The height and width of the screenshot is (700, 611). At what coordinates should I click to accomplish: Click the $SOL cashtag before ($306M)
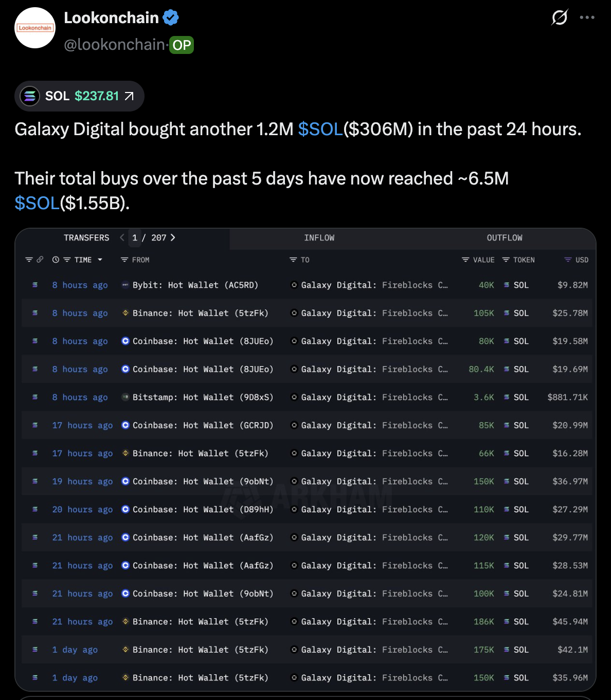(x=320, y=129)
